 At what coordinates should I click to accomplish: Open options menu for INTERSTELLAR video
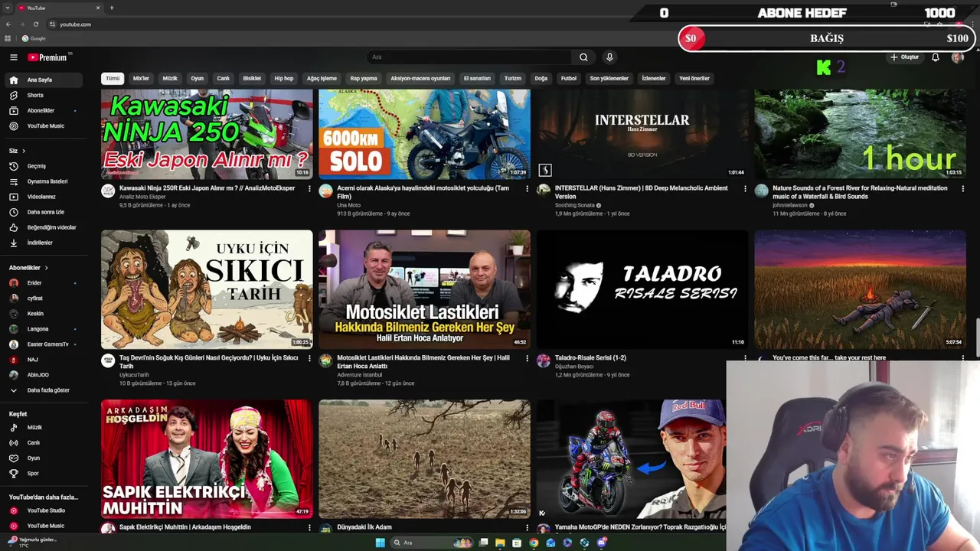[x=745, y=188]
